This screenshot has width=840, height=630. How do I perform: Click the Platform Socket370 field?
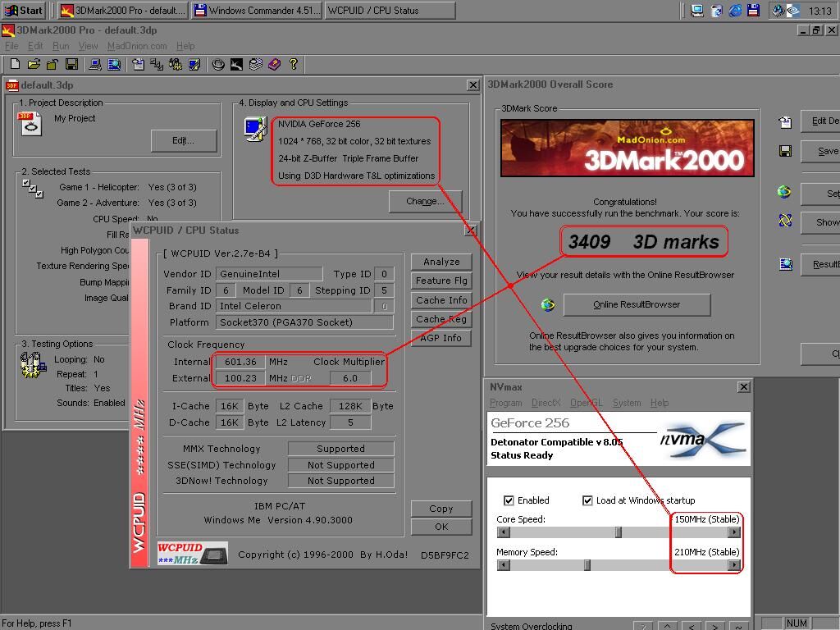coord(304,322)
